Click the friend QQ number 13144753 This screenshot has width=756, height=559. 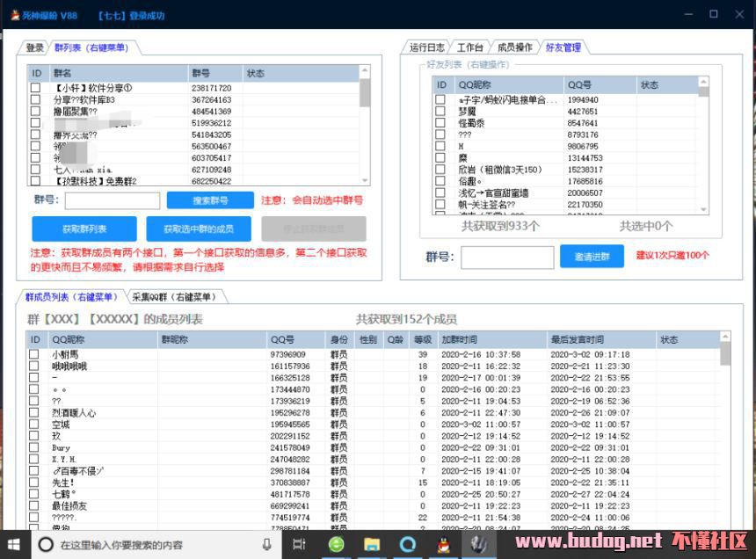585,157
